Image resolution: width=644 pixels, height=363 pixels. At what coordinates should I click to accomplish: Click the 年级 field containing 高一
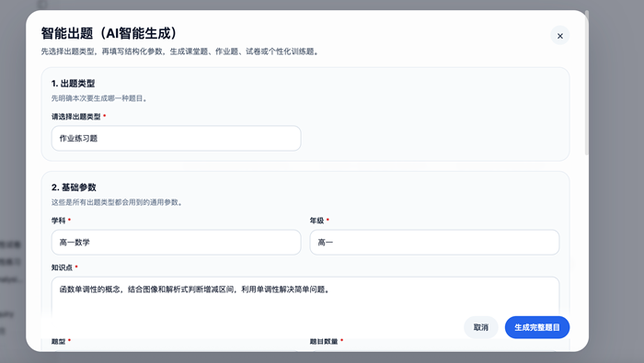tap(434, 243)
